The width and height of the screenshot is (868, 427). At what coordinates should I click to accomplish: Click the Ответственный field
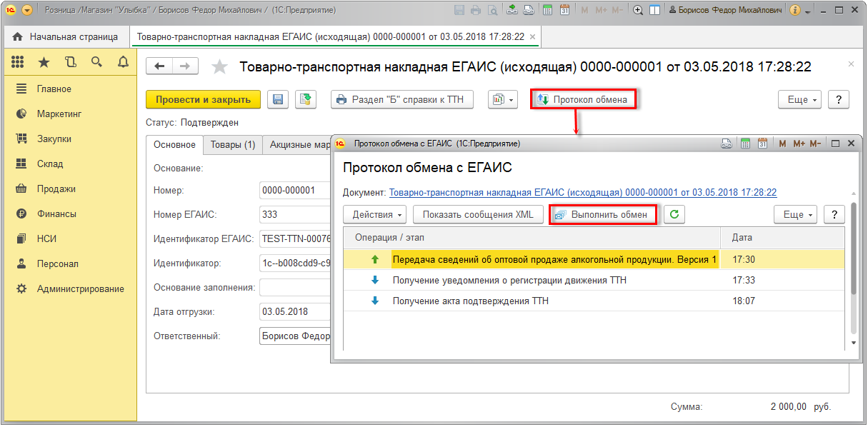click(x=295, y=336)
